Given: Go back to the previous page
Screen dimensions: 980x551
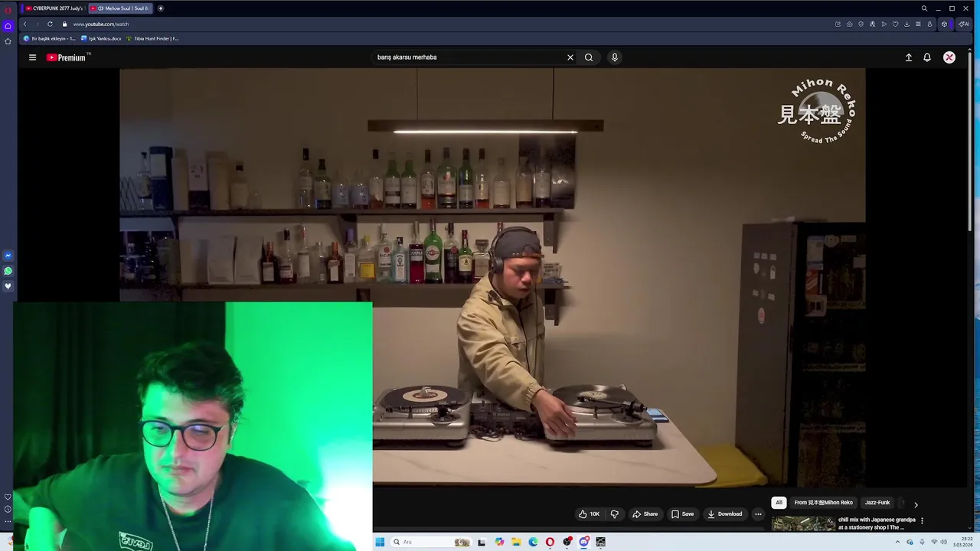Looking at the screenshot, I should point(24,24).
